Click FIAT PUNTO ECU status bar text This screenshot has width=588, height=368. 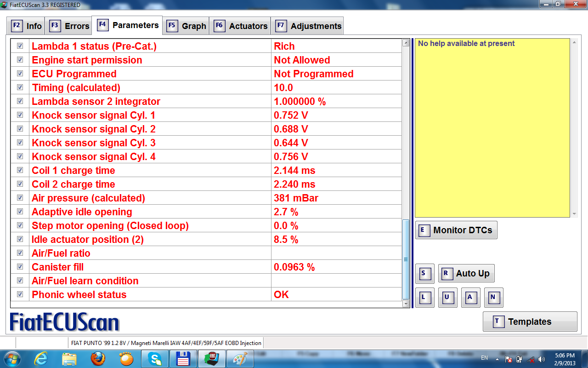[x=166, y=343]
